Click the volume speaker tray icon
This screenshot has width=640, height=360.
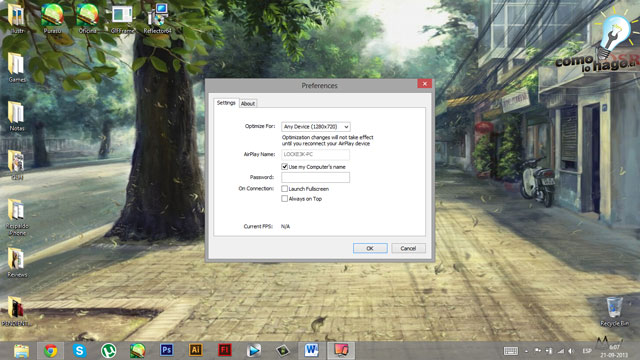[x=571, y=351]
